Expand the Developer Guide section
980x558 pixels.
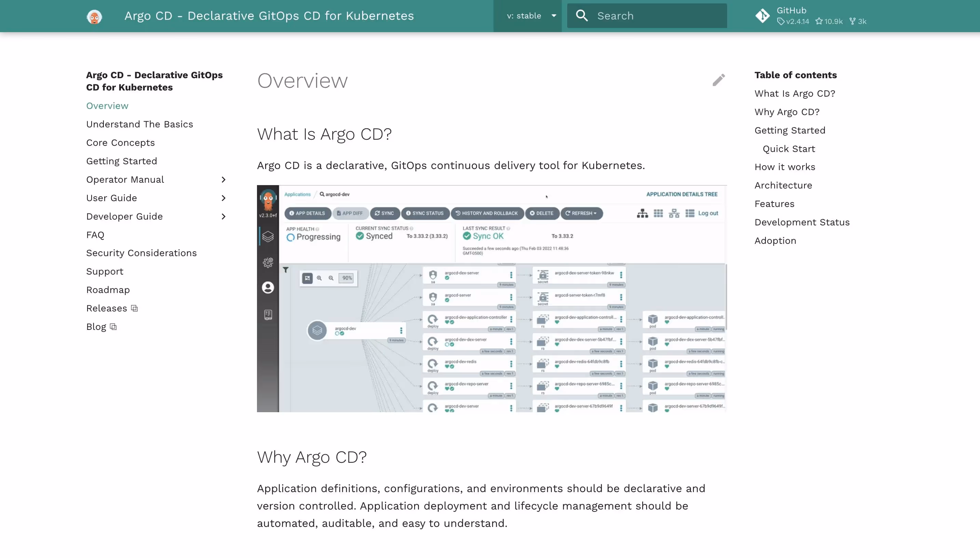(224, 217)
